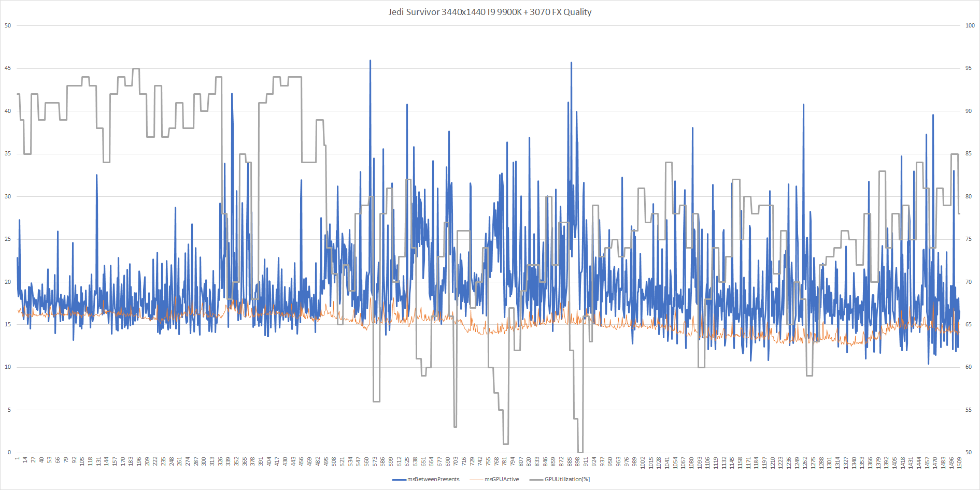Select the 95 secondary axis value
This screenshot has width=980, height=490.
[969, 68]
